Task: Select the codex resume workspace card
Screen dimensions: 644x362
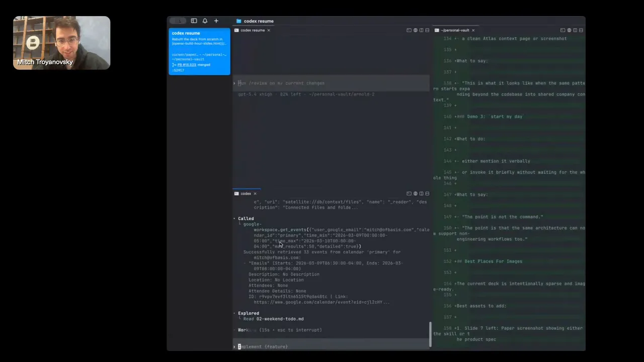Action: pyautogui.click(x=199, y=51)
